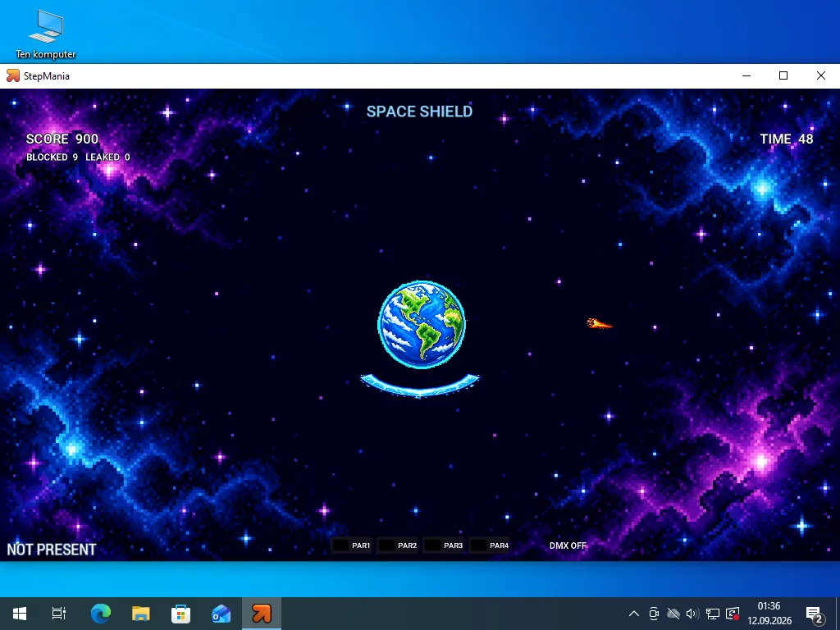Close the StepMania window

(x=820, y=75)
